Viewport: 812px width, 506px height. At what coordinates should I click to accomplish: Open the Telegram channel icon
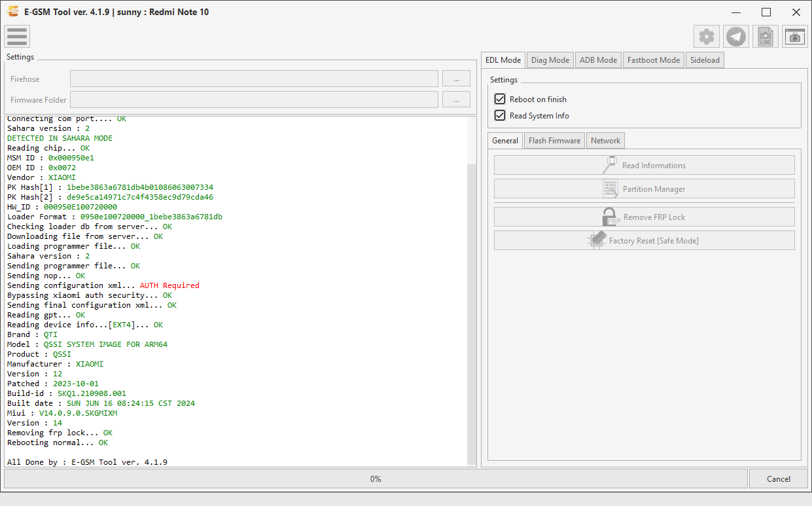pos(736,37)
